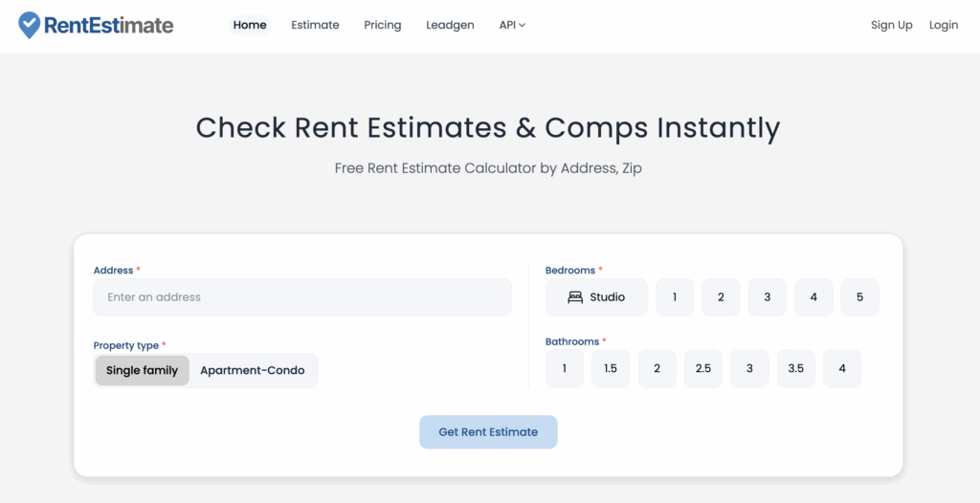
Task: Click the Get Rent Estimate button
Action: coord(488,432)
